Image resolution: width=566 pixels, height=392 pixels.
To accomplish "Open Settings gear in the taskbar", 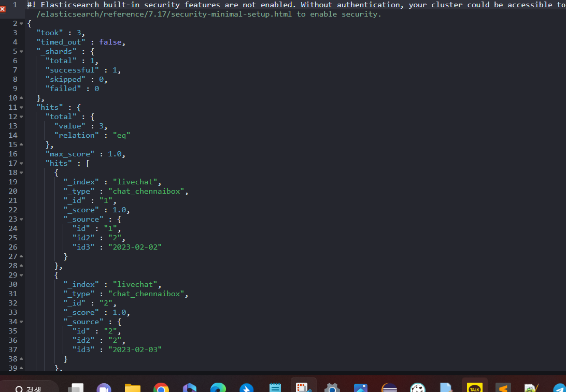I will coord(332,388).
